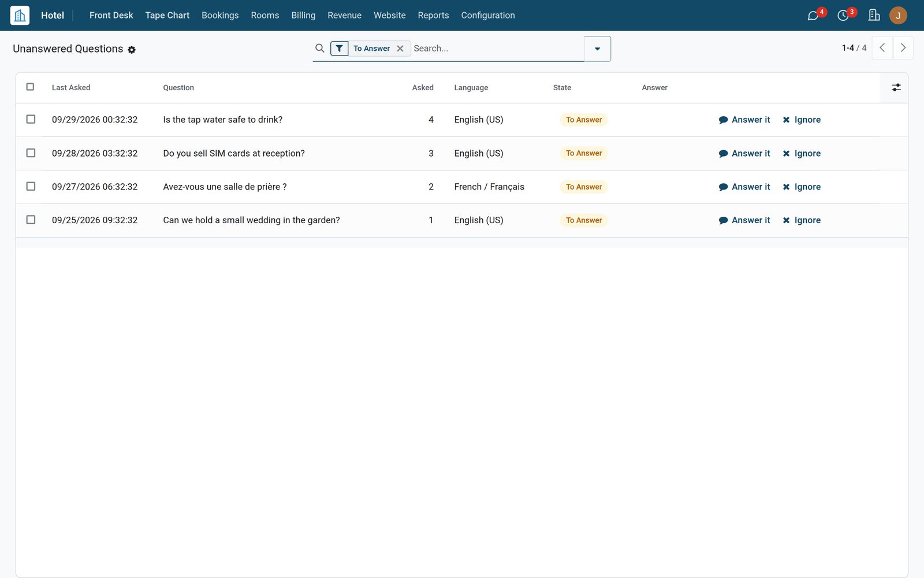Screen dimensions: 924x578
Task: Open the Tape Chart menu
Action: pyautogui.click(x=167, y=16)
